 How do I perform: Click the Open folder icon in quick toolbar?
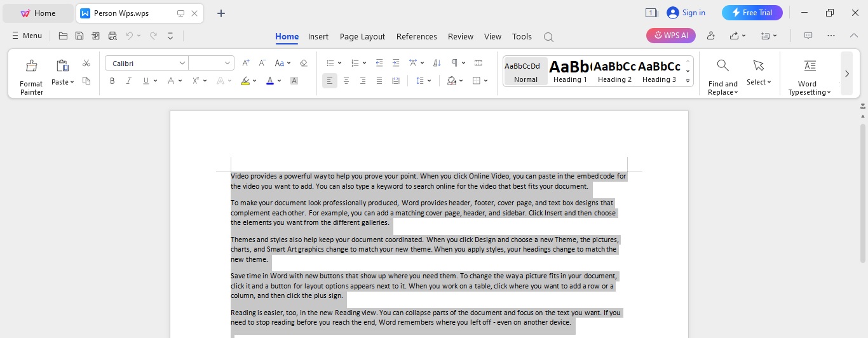(63, 36)
